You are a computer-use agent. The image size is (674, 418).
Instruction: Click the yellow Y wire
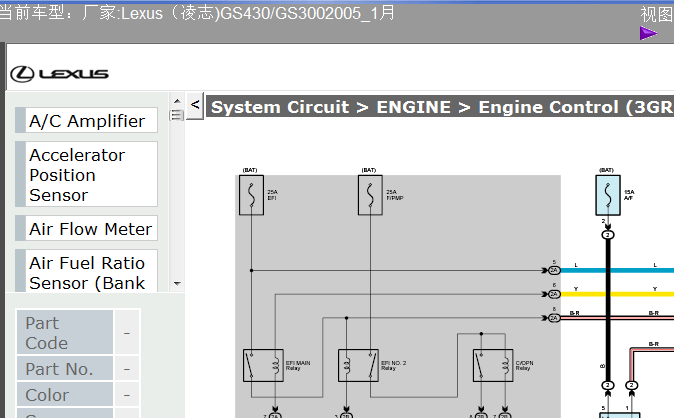(617, 294)
